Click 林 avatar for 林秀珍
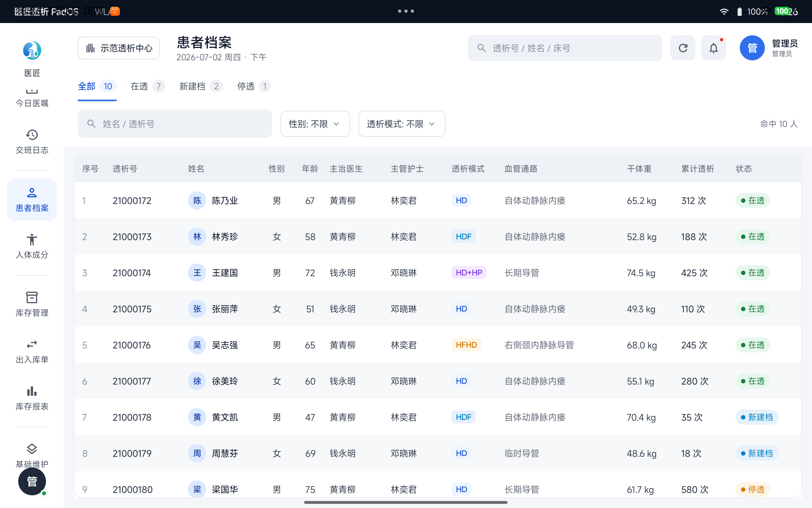The width and height of the screenshot is (812, 508). click(197, 237)
